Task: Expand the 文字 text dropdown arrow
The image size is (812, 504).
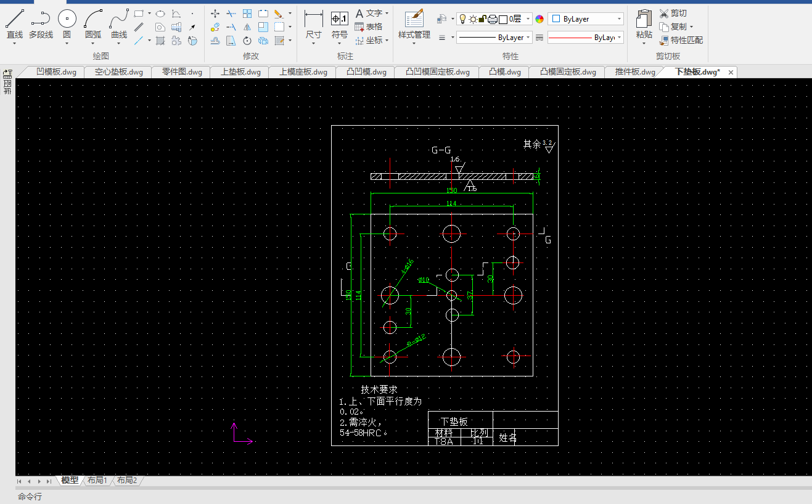Action: click(387, 13)
